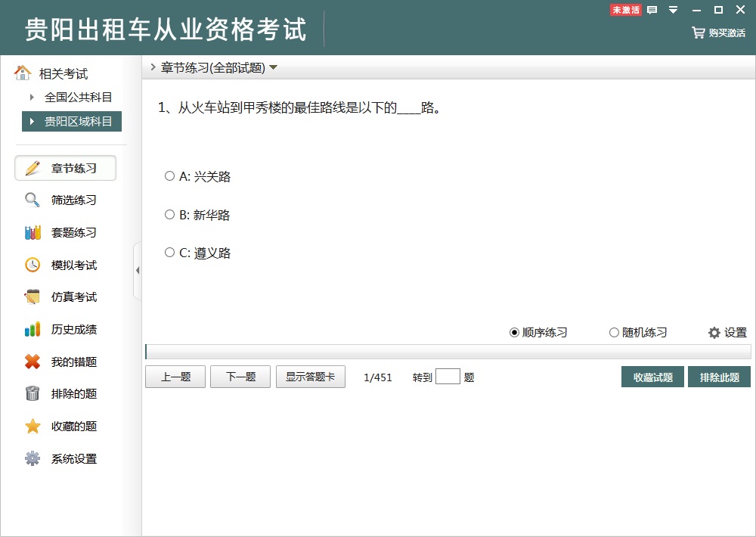Click the 购买激活 link
The image size is (756, 537).
coord(727,33)
